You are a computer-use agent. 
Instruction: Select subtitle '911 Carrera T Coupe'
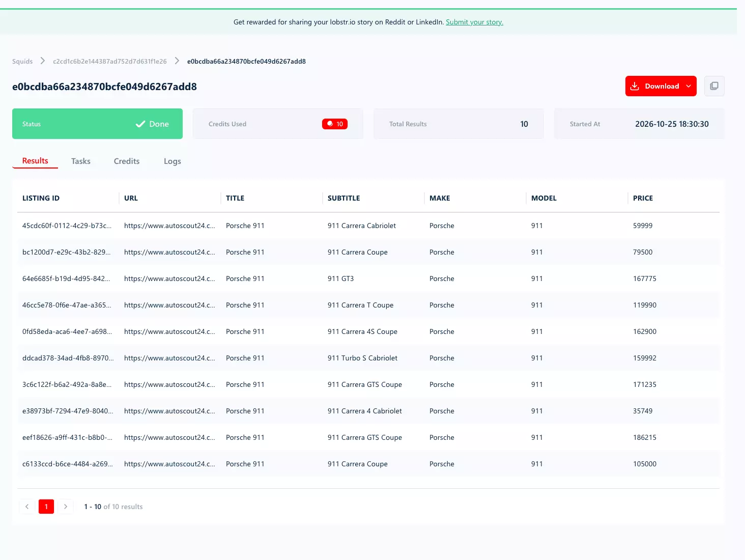(360, 305)
